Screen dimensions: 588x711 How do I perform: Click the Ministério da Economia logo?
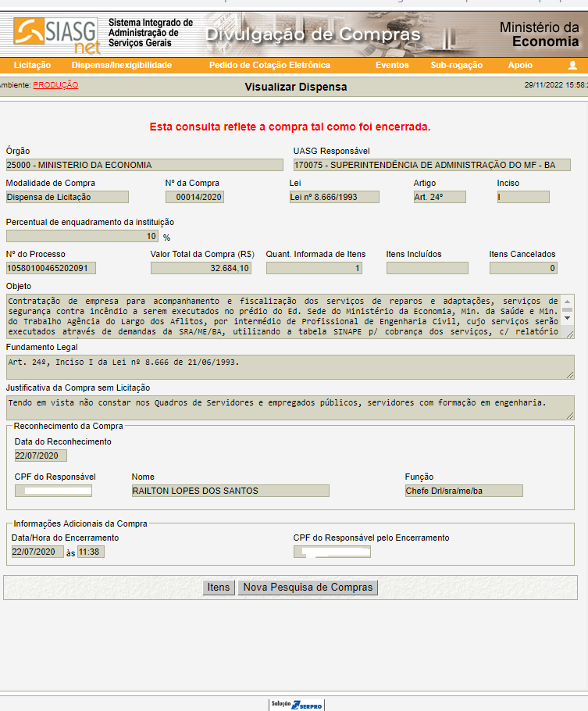tap(540, 34)
